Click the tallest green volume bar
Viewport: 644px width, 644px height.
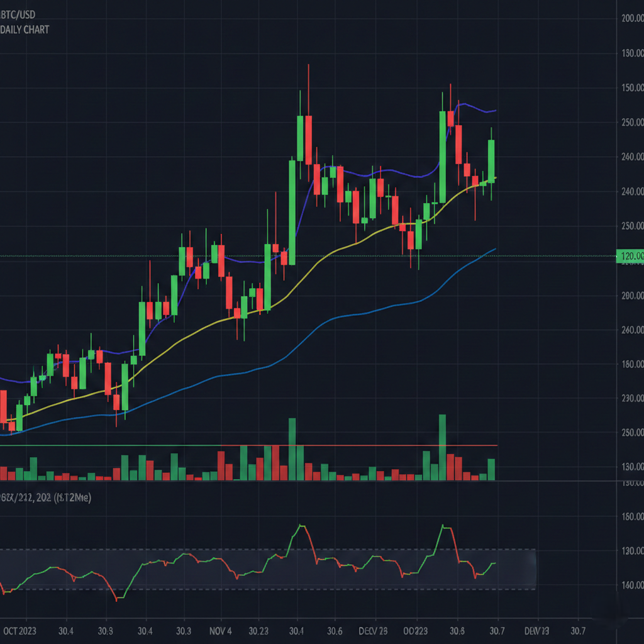pyautogui.click(x=442, y=447)
